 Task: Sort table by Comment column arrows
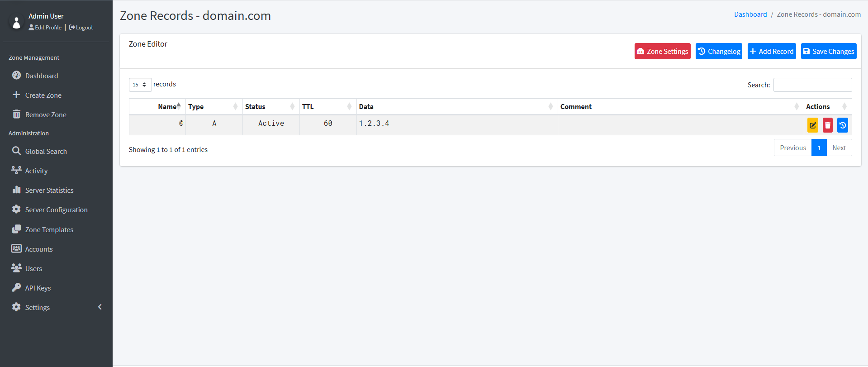797,106
